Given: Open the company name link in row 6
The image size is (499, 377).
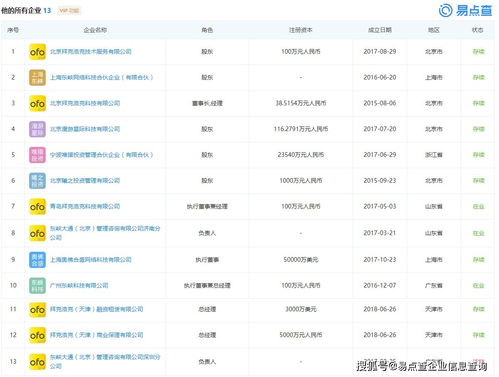Looking at the screenshot, I should pos(85,181).
